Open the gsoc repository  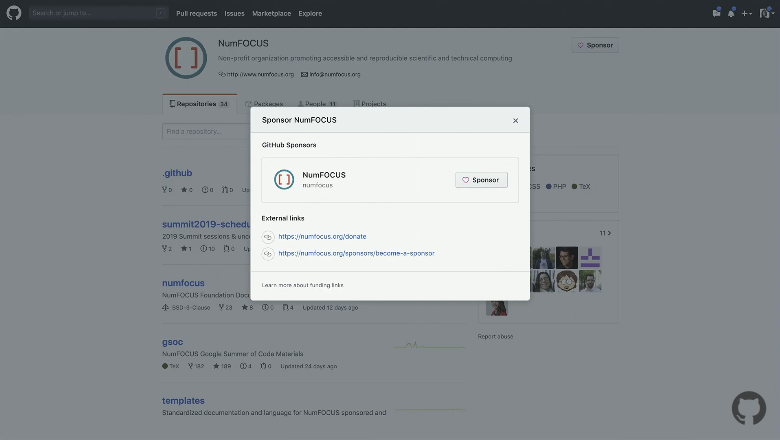click(x=173, y=342)
